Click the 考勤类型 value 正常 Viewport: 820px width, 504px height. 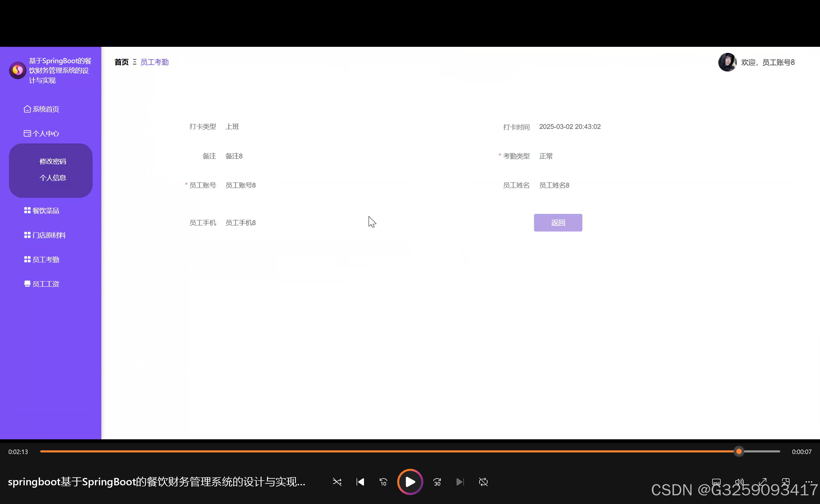[546, 156]
